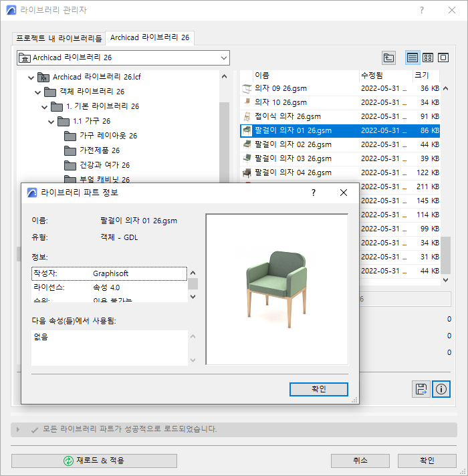468x476 pixels.
Task: Click the 팔걸이 의자 02 26.gsm chair icon
Action: 247,144
